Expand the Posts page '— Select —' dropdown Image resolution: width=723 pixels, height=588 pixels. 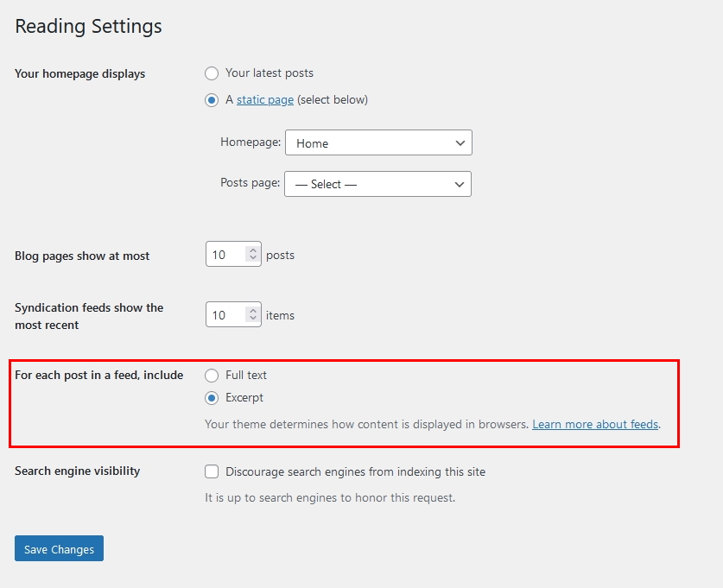pos(377,184)
